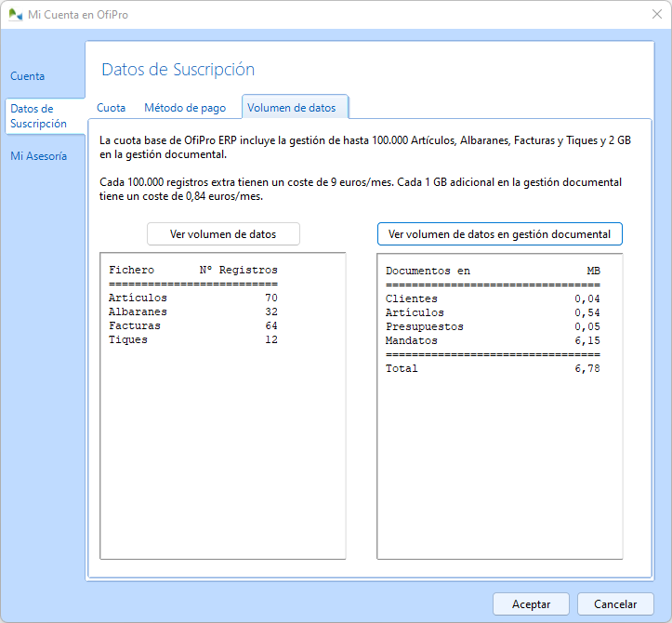The width and height of the screenshot is (672, 623).
Task: Click the Clientes row in documents list
Action: point(493,299)
